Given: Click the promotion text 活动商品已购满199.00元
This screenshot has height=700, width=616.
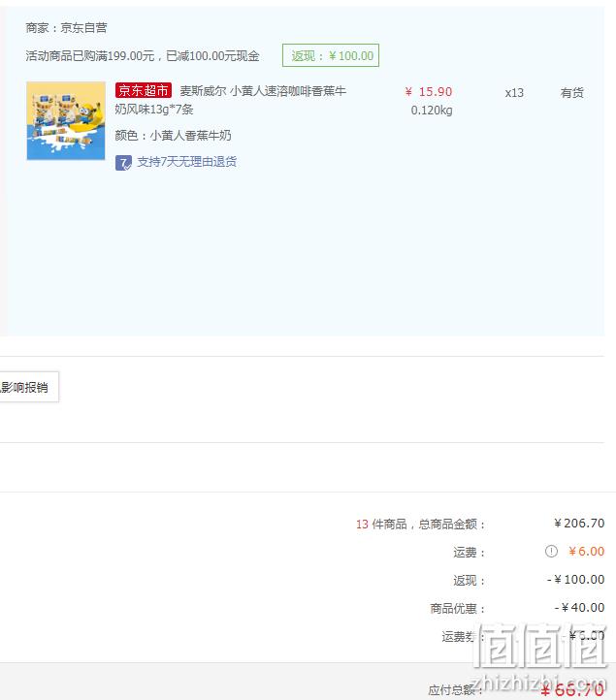Looking at the screenshot, I should (90, 56).
